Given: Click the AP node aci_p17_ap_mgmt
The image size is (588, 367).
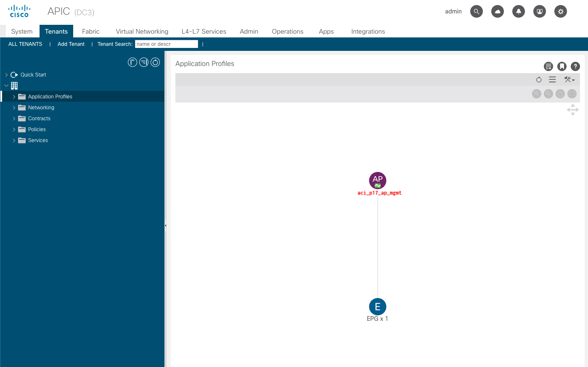Looking at the screenshot, I should tap(378, 180).
